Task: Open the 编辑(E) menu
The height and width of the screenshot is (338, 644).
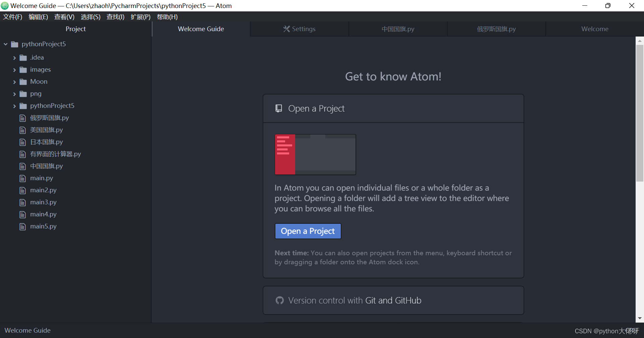Action: click(38, 17)
